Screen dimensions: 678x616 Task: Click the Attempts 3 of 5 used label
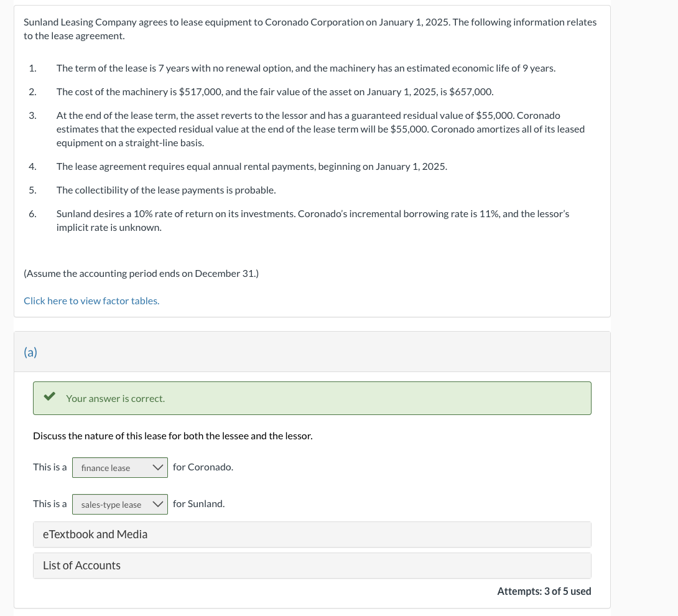click(544, 591)
